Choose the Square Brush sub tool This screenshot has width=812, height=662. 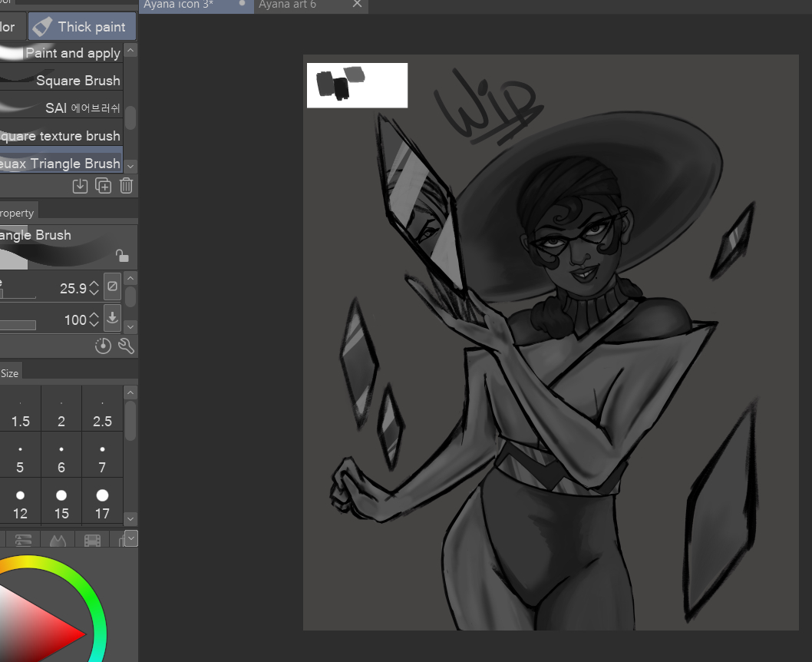click(69, 81)
